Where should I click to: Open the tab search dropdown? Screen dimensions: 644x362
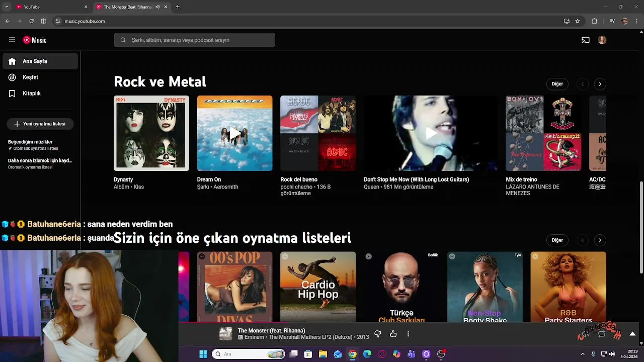[7, 7]
